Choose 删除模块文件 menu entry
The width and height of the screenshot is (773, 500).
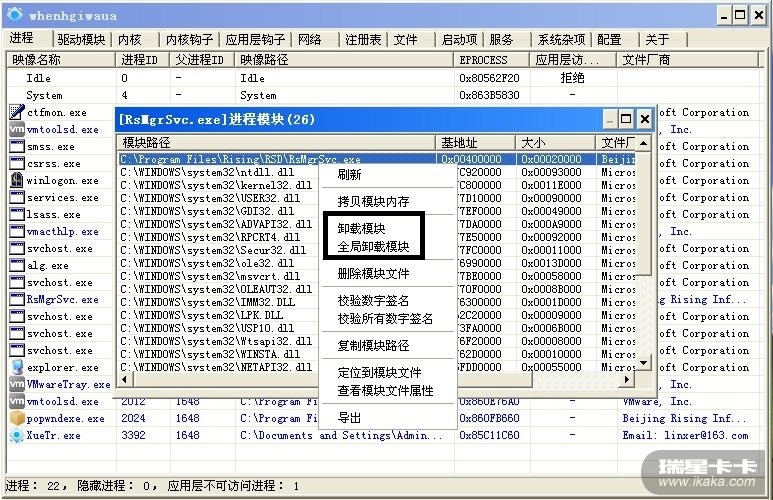[373, 274]
